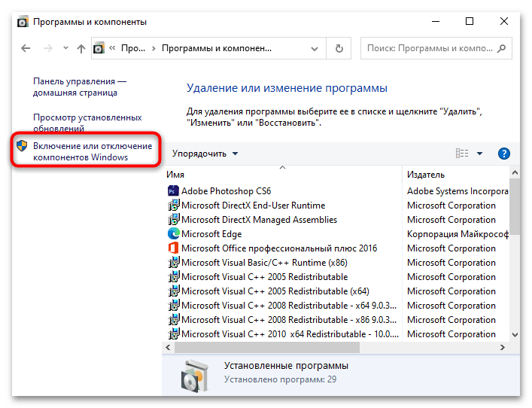Screen dimensions: 532x408
Task: Open Turn Windows features on or off
Action: (93, 151)
